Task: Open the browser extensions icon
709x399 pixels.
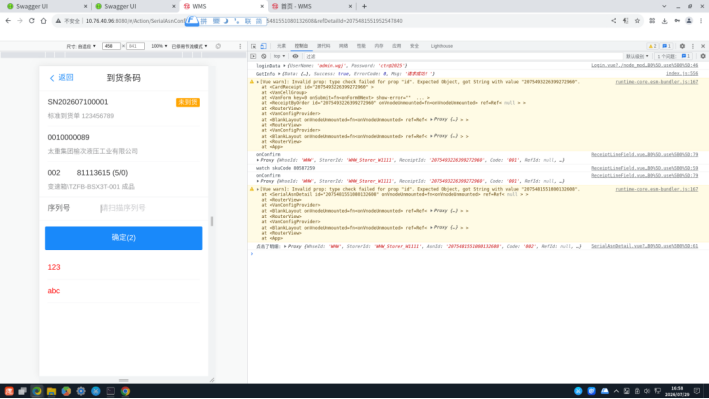Action: (x=652, y=21)
